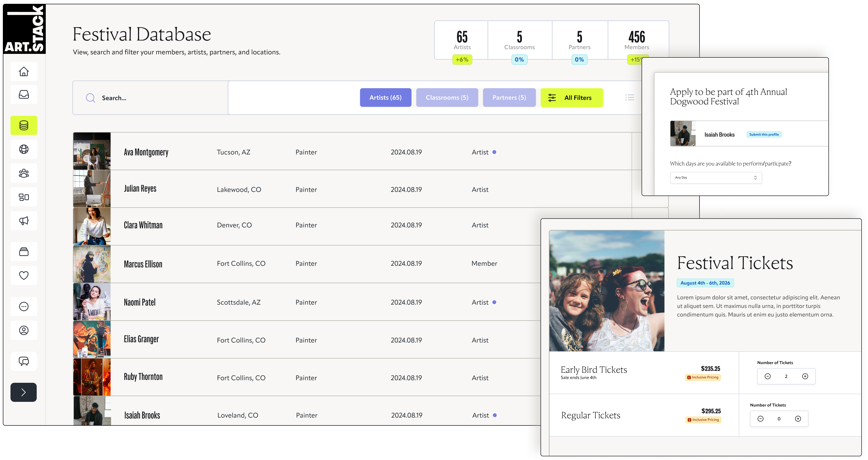Click into the Search field
868x460 pixels.
pos(150,98)
